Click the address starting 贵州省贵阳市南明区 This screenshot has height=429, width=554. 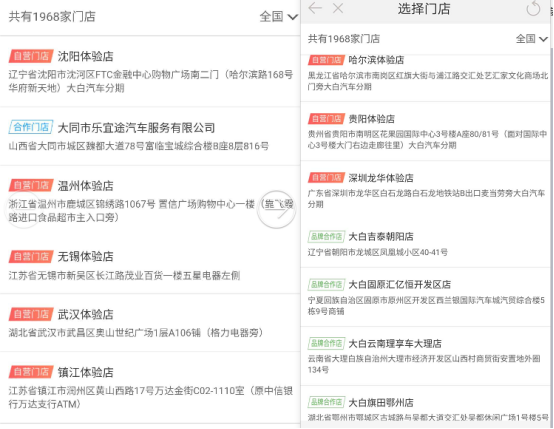point(428,140)
